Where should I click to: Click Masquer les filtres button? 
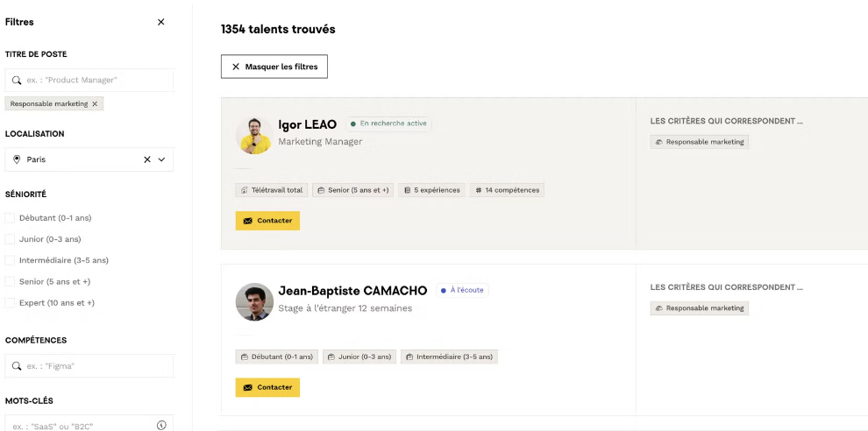[x=274, y=67]
